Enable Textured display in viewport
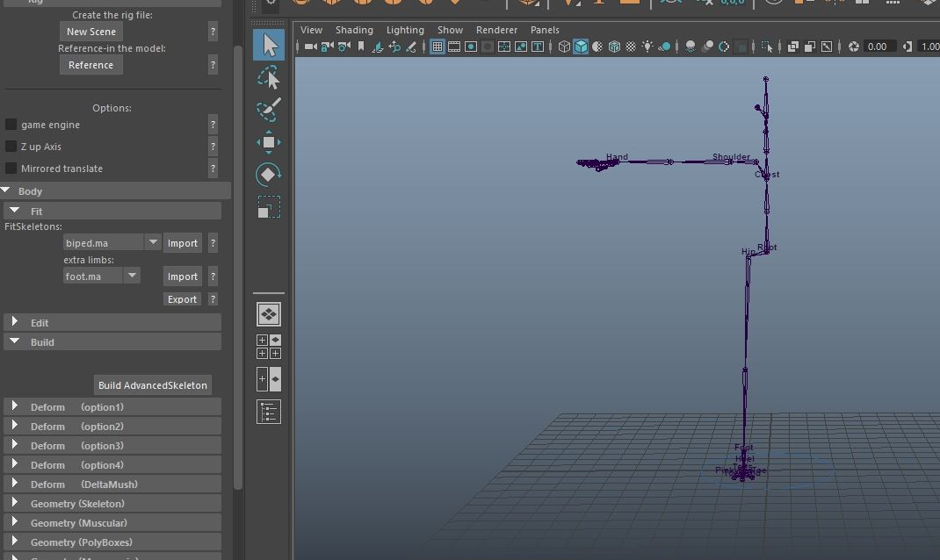The width and height of the screenshot is (940, 560). (x=632, y=47)
